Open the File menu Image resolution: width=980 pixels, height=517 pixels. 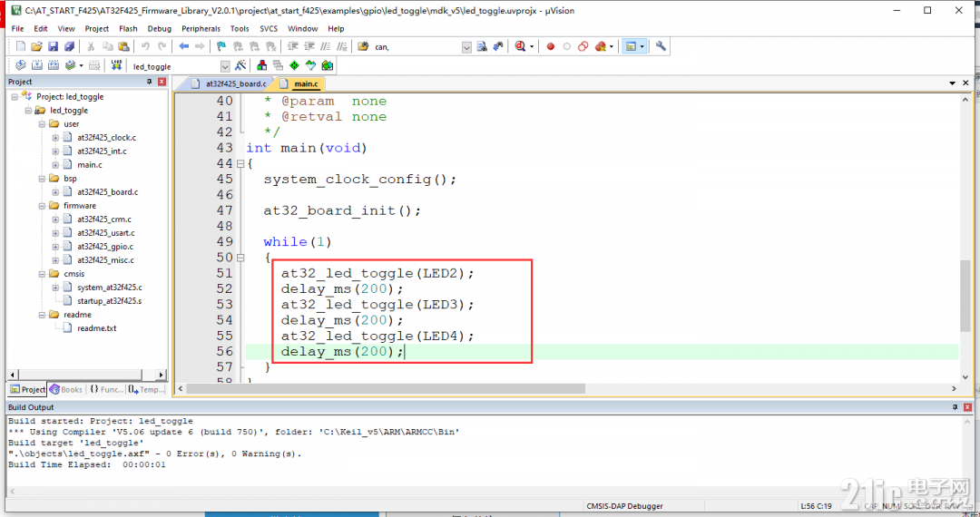(17, 29)
